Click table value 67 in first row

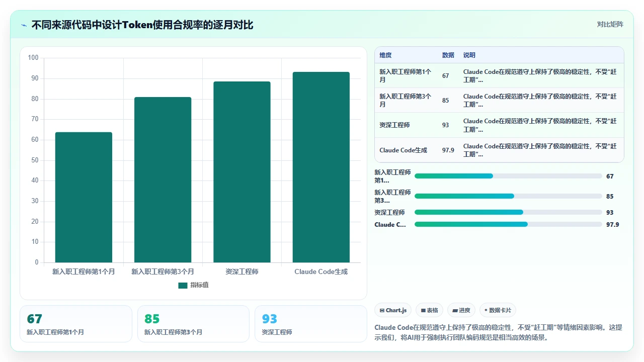click(x=445, y=75)
